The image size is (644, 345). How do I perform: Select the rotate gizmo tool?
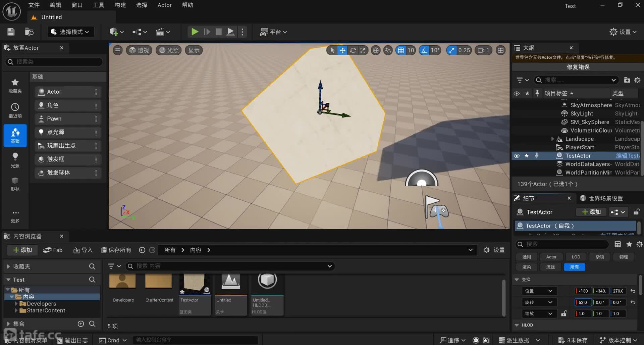click(x=353, y=50)
